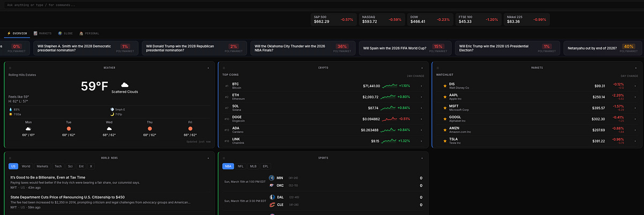Expand the ADA Cardano row arrow
Screen dimensions: 644x215
(421, 130)
